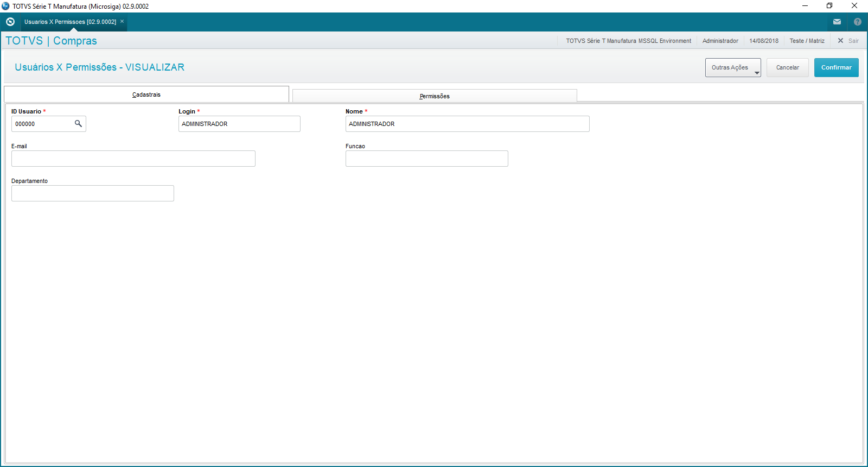
Task: Click the magnifier search icon in ID Usuario
Action: coord(78,124)
